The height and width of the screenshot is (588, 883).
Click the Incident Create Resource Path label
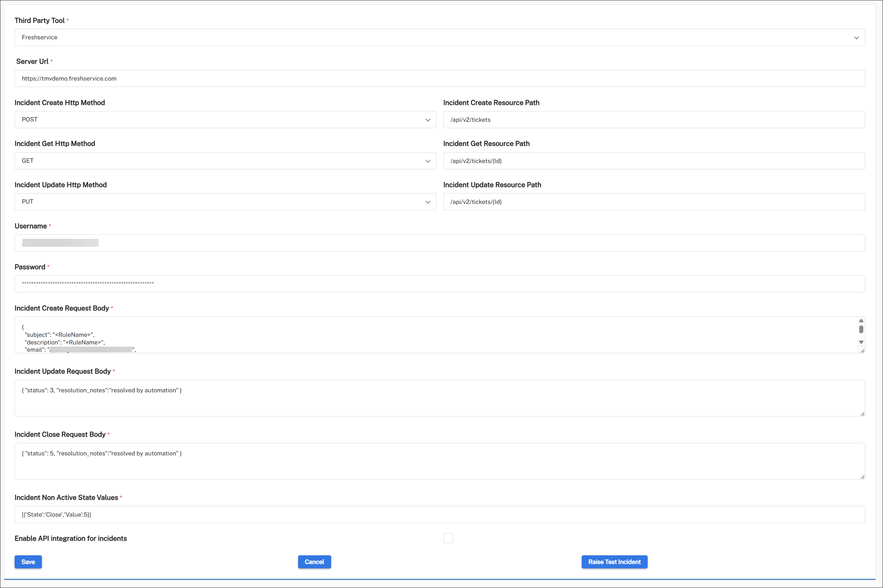(x=491, y=103)
